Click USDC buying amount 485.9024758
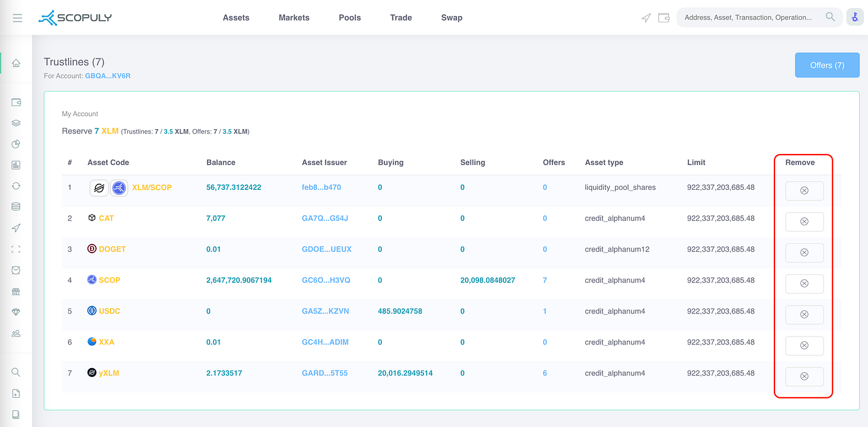 pos(400,312)
